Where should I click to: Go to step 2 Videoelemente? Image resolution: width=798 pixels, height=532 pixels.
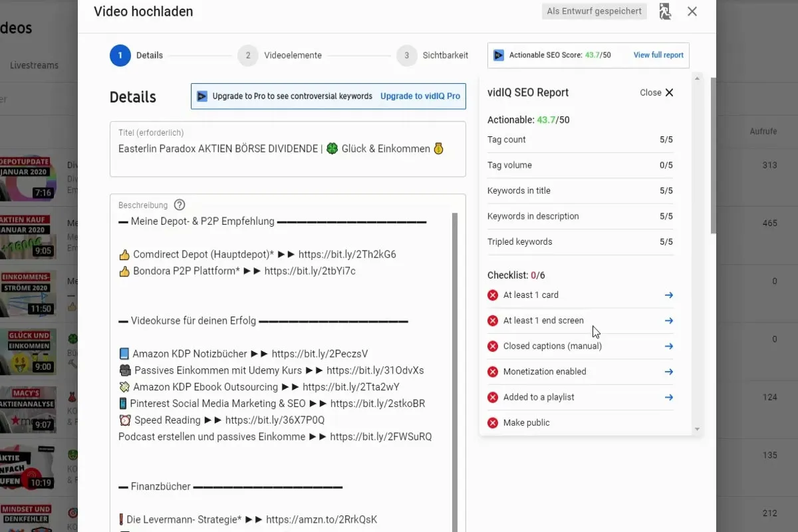coord(279,55)
